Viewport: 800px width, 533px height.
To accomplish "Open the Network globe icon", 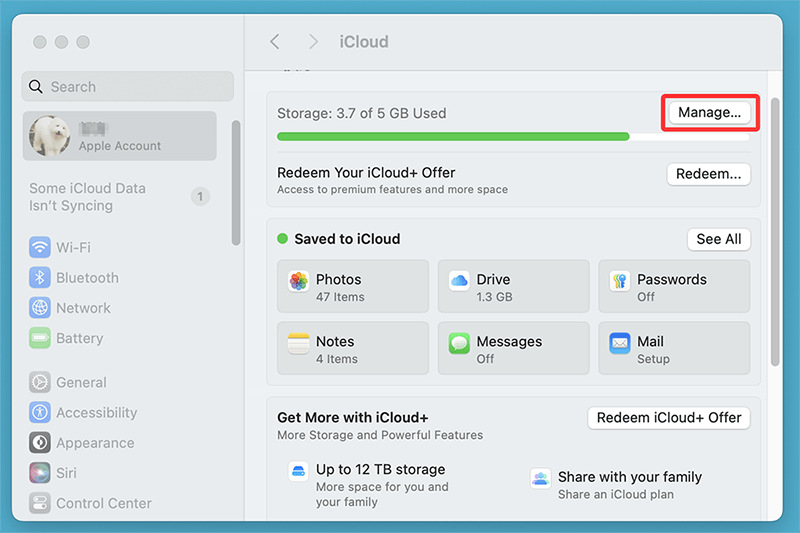I will click(39, 308).
